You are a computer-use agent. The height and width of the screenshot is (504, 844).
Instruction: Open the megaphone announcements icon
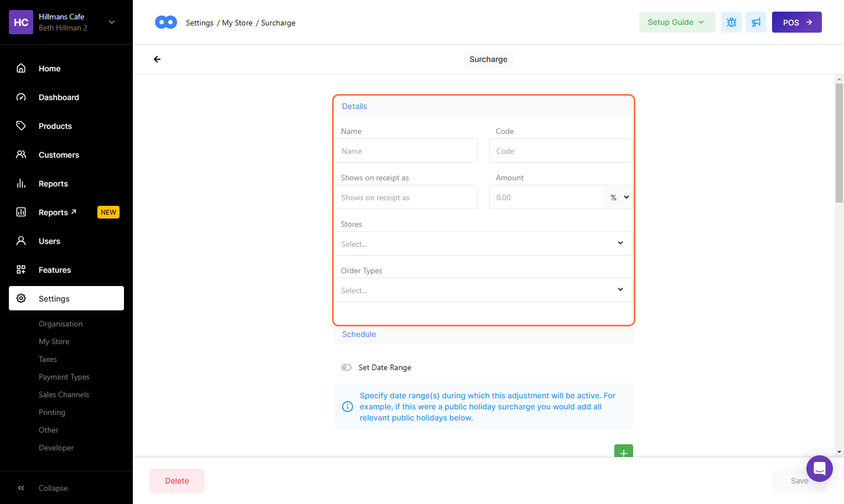click(x=755, y=22)
